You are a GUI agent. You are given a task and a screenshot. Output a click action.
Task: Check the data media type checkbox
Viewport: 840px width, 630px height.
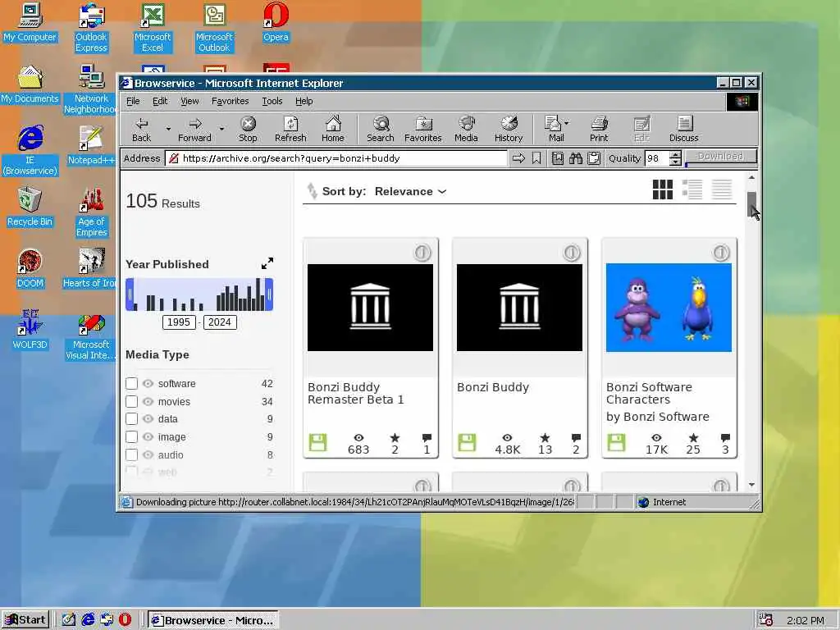pos(132,419)
